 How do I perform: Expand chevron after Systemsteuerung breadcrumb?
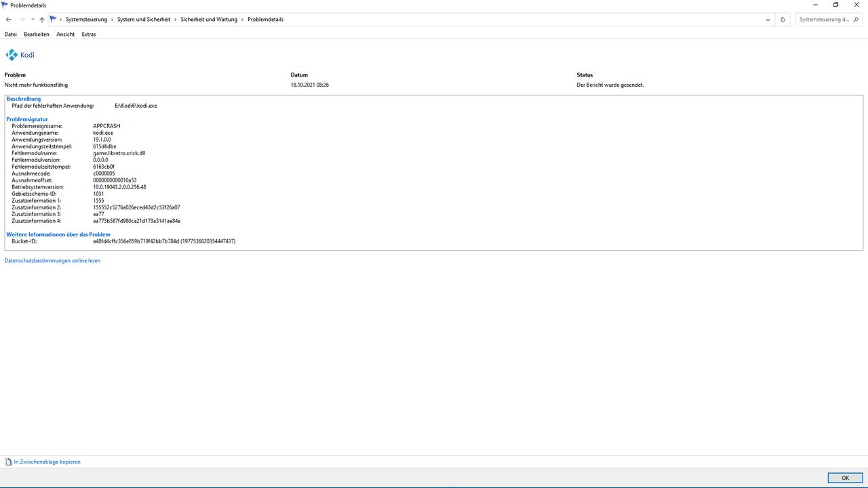tap(112, 20)
